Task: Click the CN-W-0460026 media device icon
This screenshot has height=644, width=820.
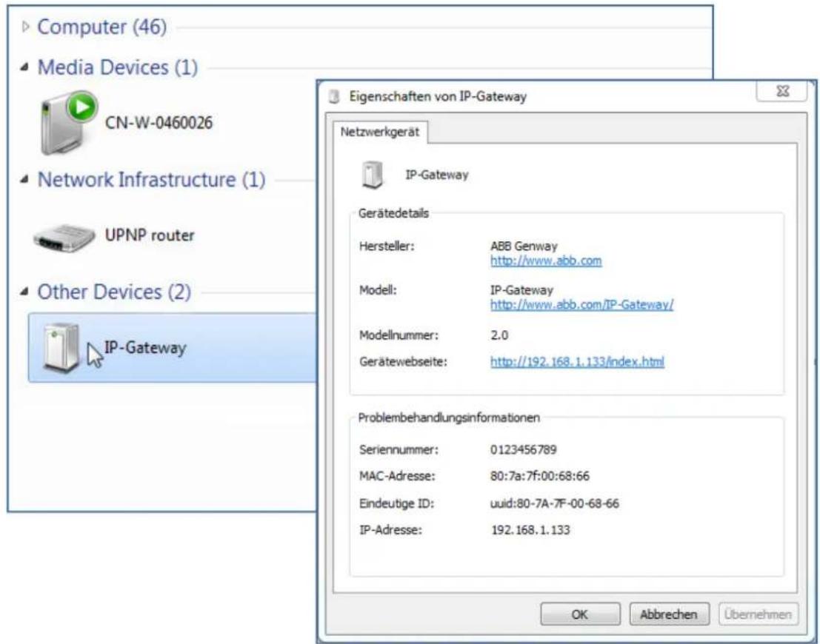Action: point(68,124)
